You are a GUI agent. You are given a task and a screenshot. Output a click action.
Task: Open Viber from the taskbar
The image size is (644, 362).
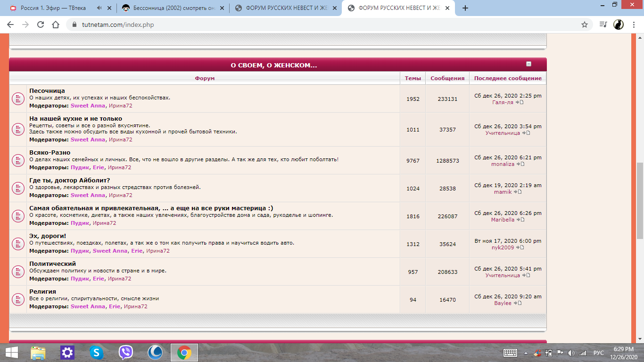126,352
